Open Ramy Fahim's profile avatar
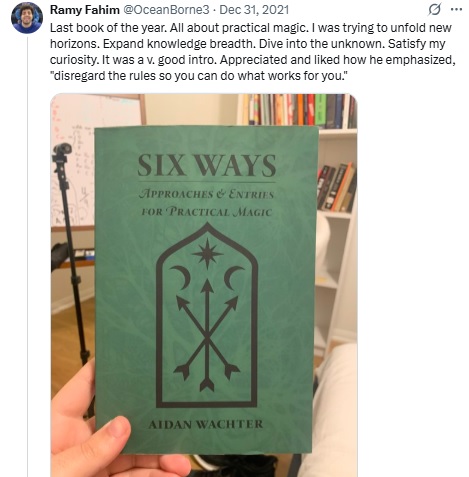The width and height of the screenshot is (469, 477). pyautogui.click(x=27, y=17)
